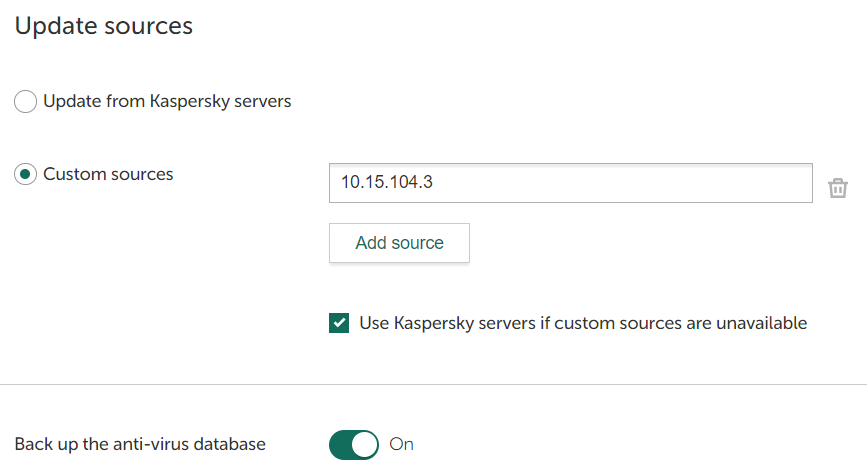The image size is (867, 474).
Task: Click the empty circle next to Kaspersky servers option
Action: pyautogui.click(x=26, y=102)
